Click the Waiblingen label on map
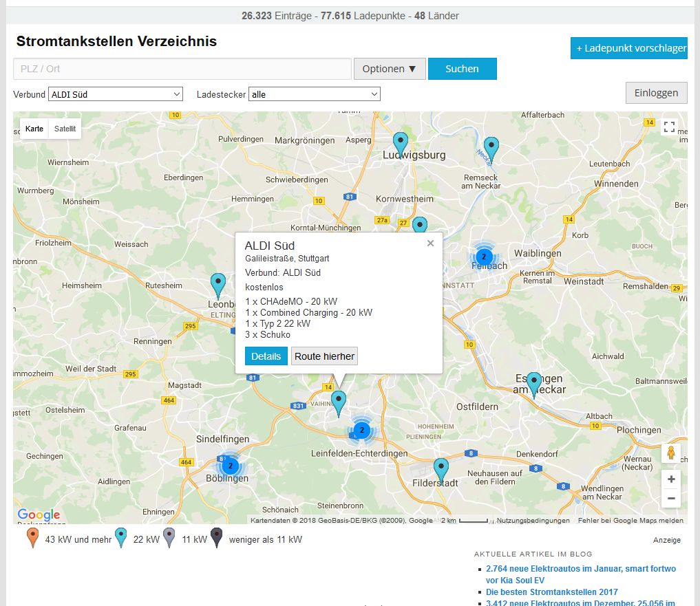 tap(538, 253)
